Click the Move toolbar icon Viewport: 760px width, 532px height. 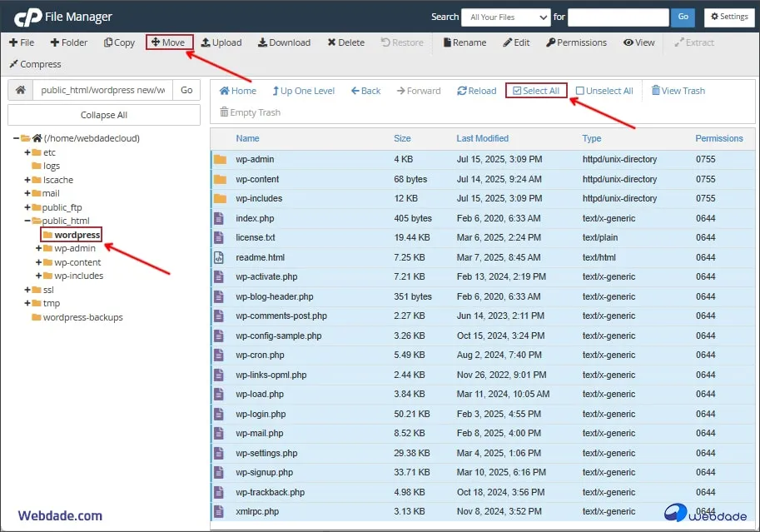point(156,42)
